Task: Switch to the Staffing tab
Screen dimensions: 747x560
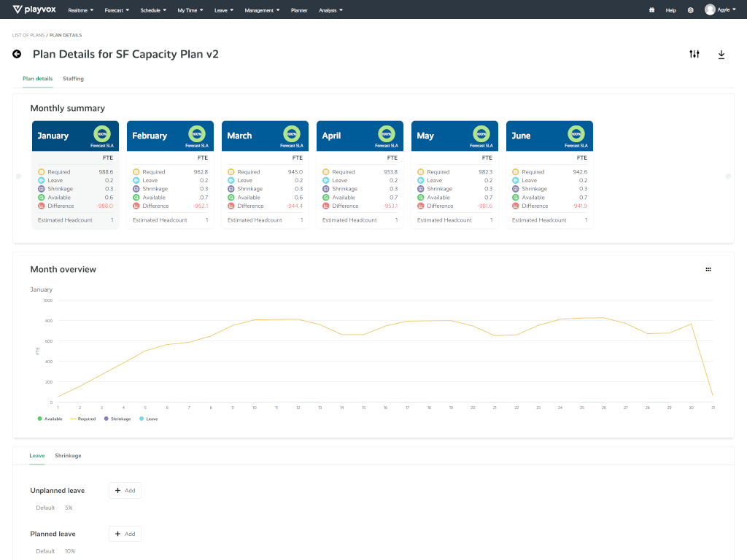Action: pos(73,79)
